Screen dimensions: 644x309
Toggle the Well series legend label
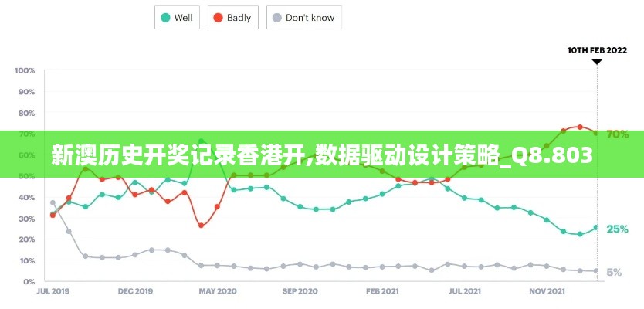click(x=183, y=18)
